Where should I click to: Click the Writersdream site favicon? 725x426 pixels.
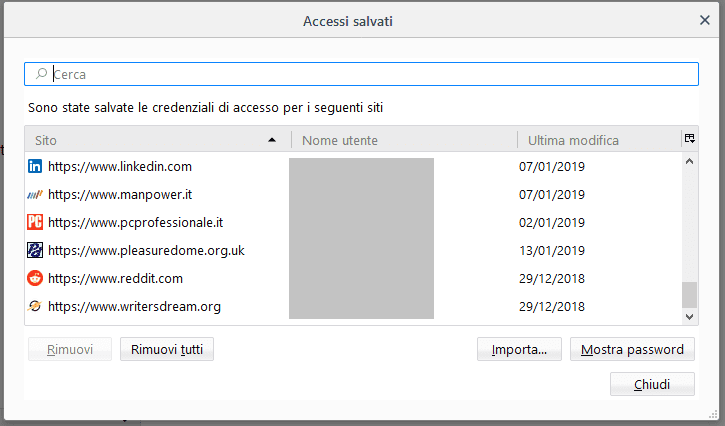point(35,307)
